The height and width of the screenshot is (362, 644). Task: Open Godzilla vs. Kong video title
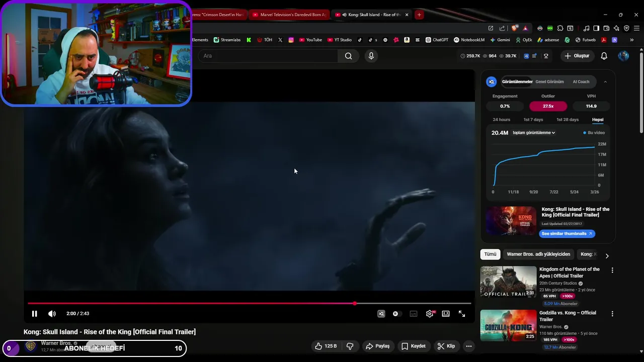coord(568,316)
